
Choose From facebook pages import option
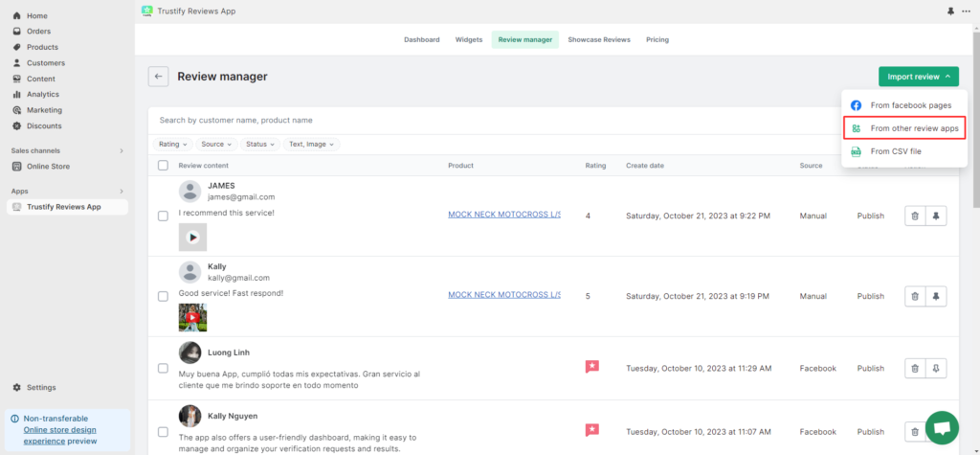904,105
